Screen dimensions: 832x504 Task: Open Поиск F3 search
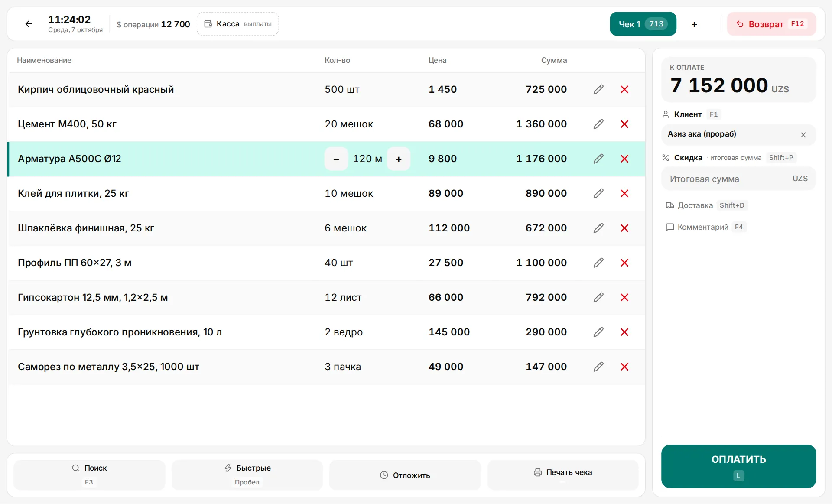(x=89, y=475)
